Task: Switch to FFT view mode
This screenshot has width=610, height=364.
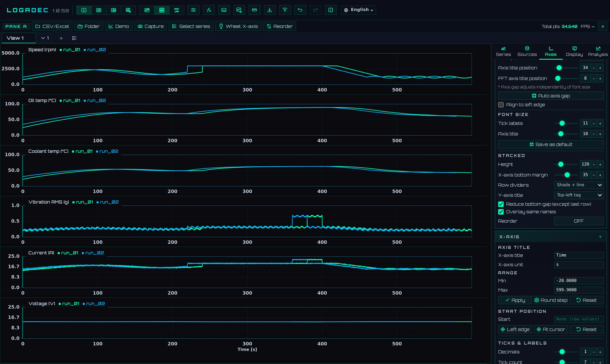Action: (x=177, y=10)
